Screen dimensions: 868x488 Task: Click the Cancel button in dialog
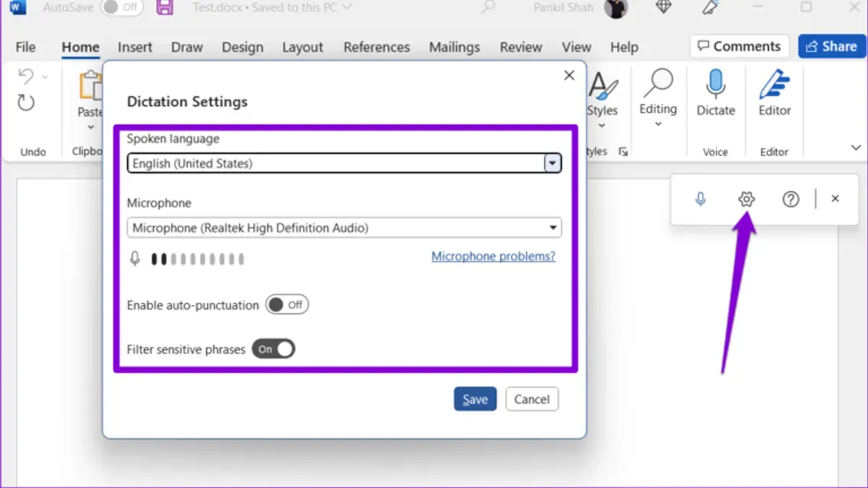(532, 399)
